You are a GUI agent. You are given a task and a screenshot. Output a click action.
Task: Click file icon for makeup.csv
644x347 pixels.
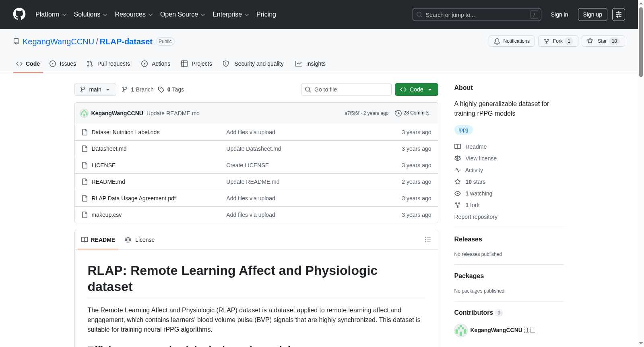[x=85, y=215]
